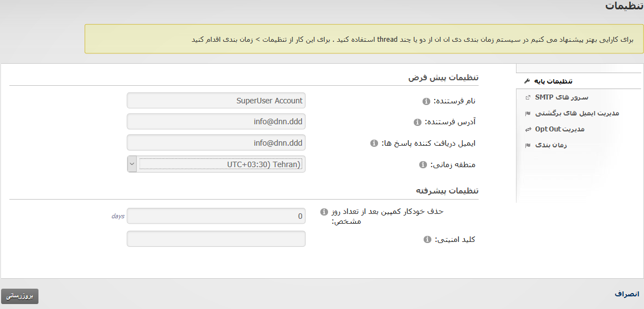
Task: Open info icon for حذف خودکار کمپین
Action: 323,212
